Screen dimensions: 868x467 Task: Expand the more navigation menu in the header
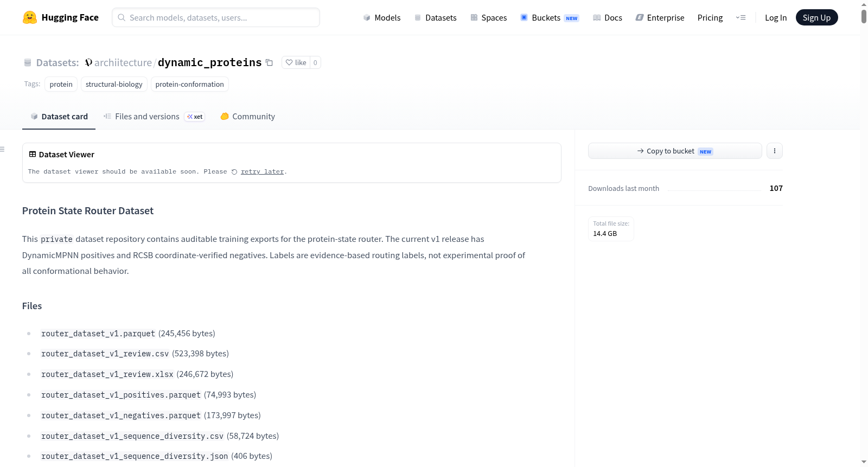click(741, 17)
